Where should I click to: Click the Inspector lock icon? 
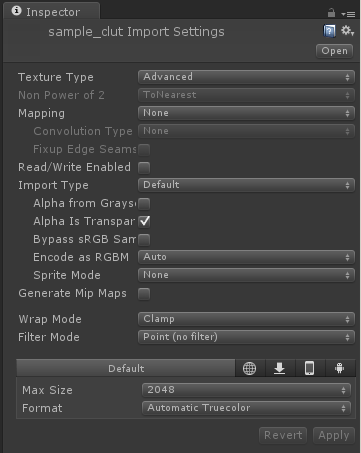tap(331, 13)
